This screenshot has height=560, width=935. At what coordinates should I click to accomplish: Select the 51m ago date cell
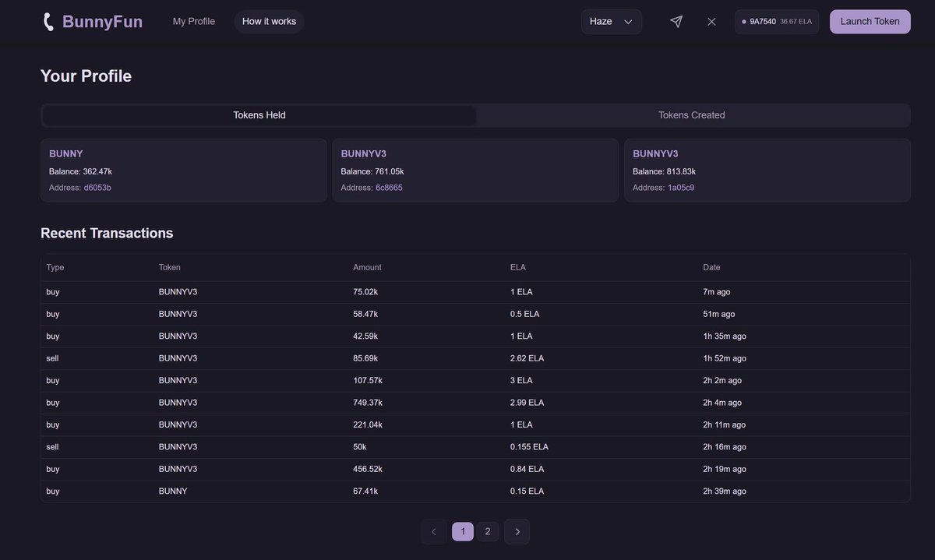(x=719, y=314)
